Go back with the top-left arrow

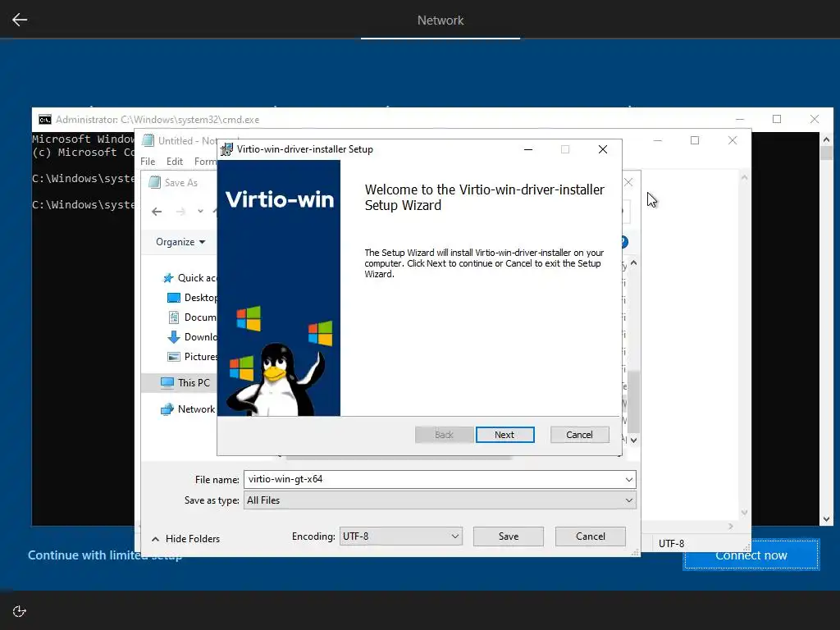click(20, 20)
